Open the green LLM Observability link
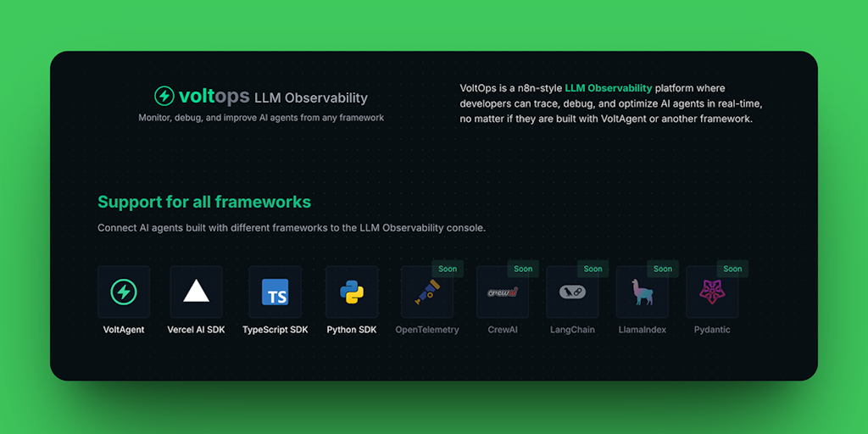 (x=609, y=88)
